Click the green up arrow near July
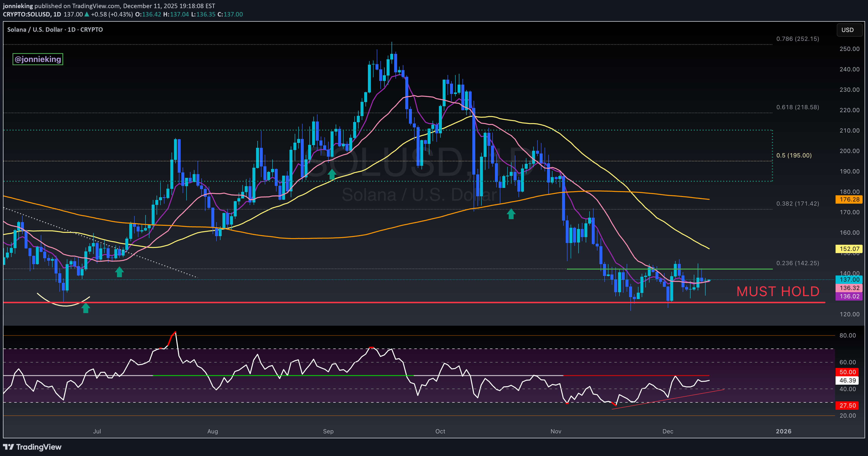The height and width of the screenshot is (456, 868). (119, 272)
